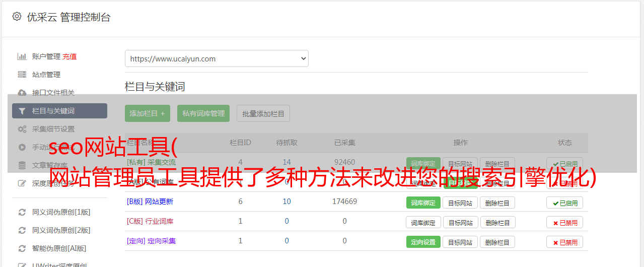644x267 pixels.
Task: Click the red 充值 recharge link
Action: 70,56
